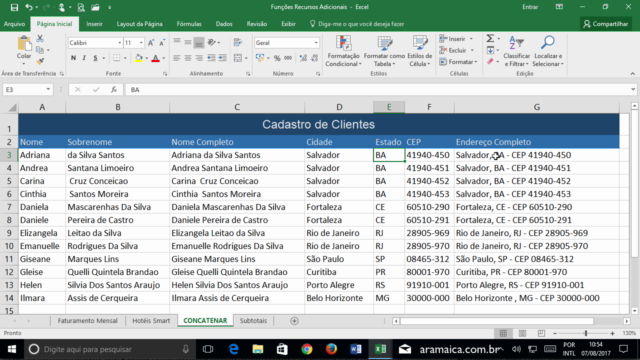Switch to the Fórmulas ribbon tab

(x=189, y=24)
